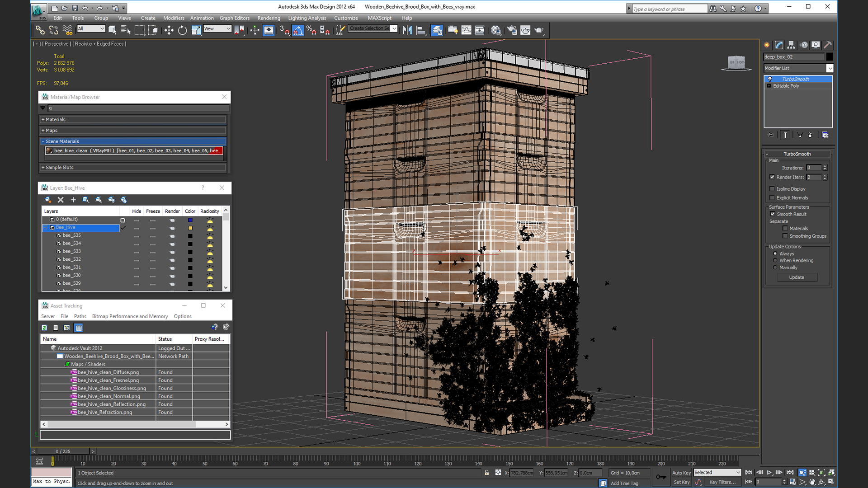Check Separate by Materials checkbox
This screenshot has height=488, width=868.
785,229
